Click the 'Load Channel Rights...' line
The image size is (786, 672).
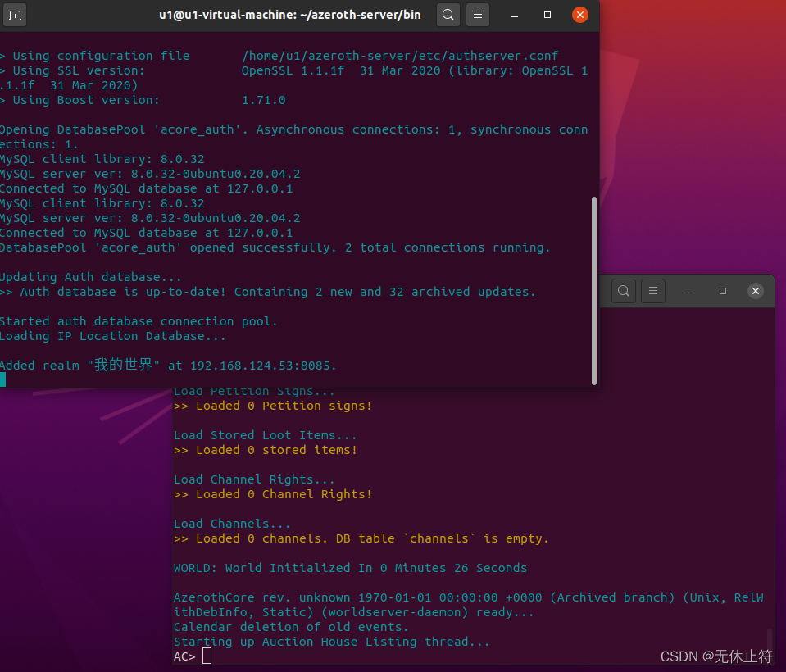pos(255,479)
